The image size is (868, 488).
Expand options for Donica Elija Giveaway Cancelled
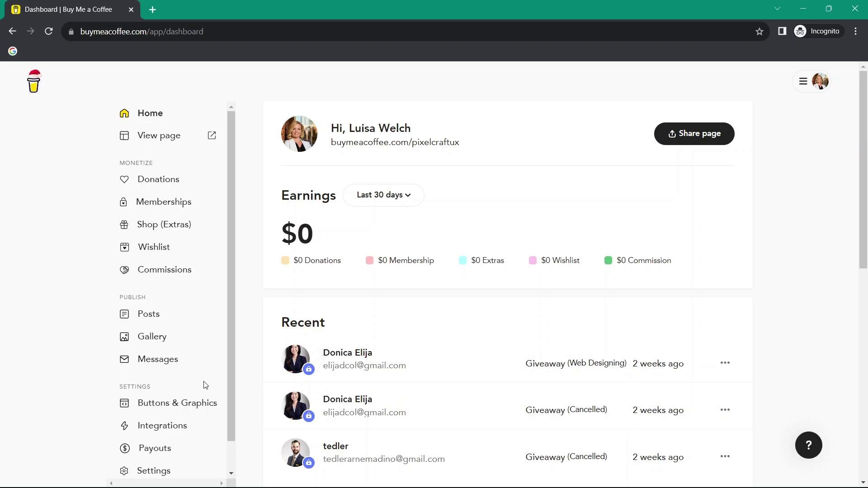(725, 409)
